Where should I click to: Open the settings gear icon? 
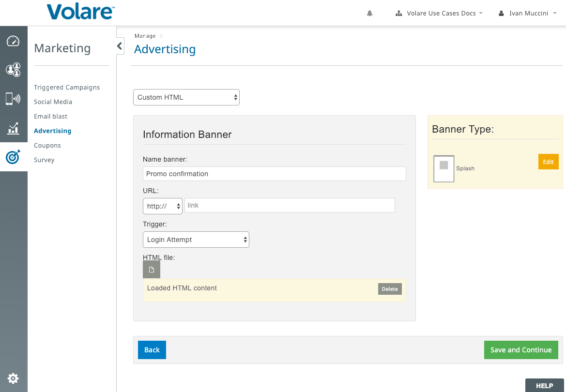(14, 378)
